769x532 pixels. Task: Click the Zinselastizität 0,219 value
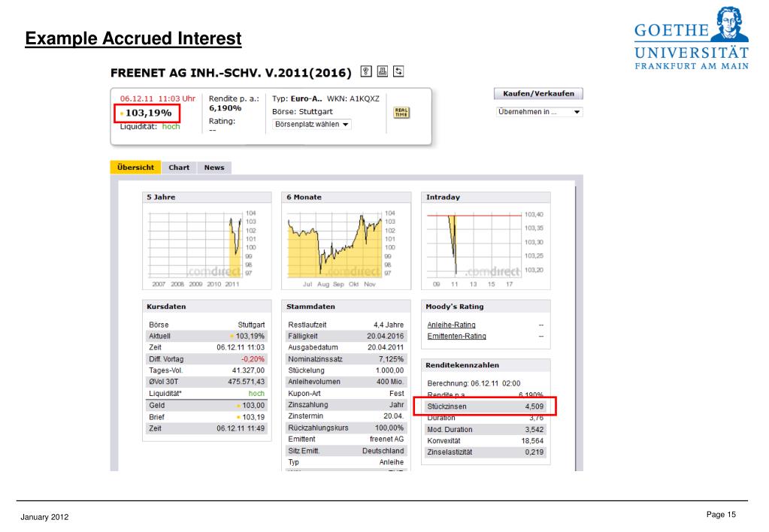pyautogui.click(x=534, y=452)
